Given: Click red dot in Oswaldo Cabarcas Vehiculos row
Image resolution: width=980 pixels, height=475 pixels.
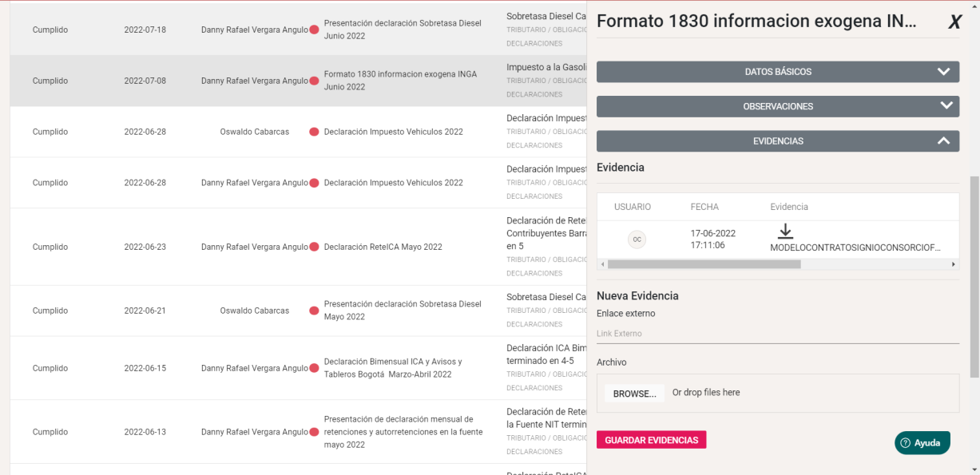Looking at the screenshot, I should 314,132.
